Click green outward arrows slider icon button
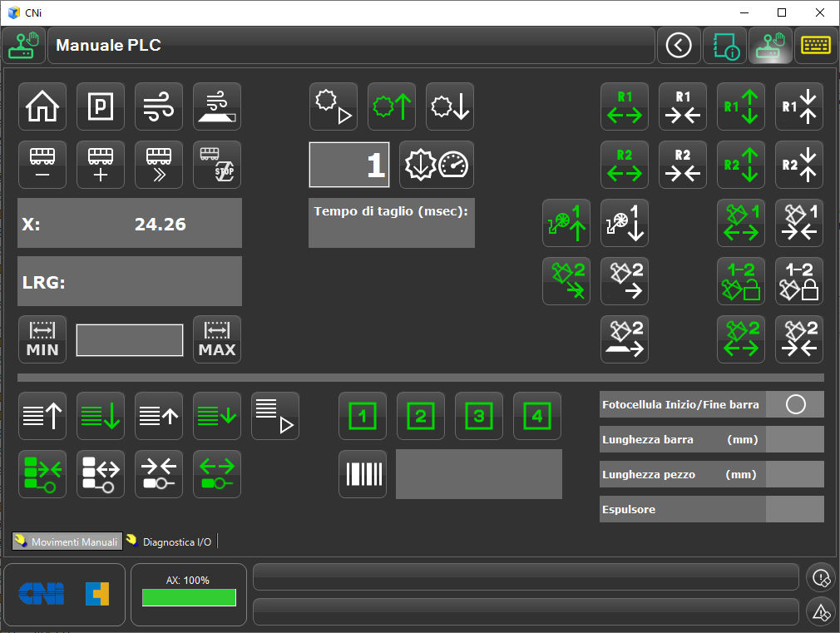 217,474
